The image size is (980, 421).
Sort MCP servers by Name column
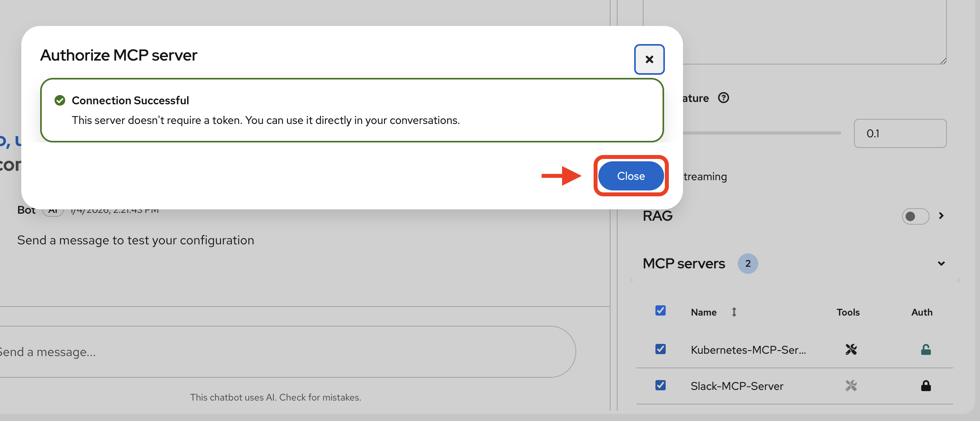coord(734,312)
